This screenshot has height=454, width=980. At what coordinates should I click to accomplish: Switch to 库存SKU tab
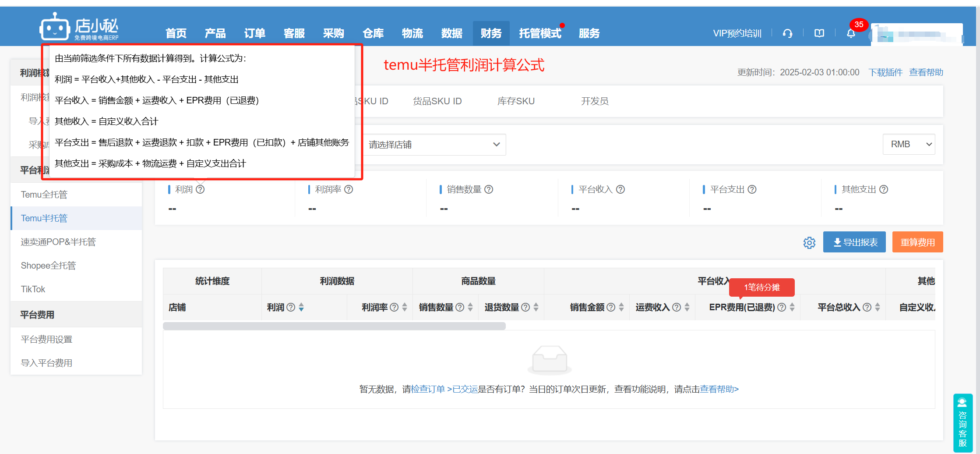pyautogui.click(x=516, y=101)
